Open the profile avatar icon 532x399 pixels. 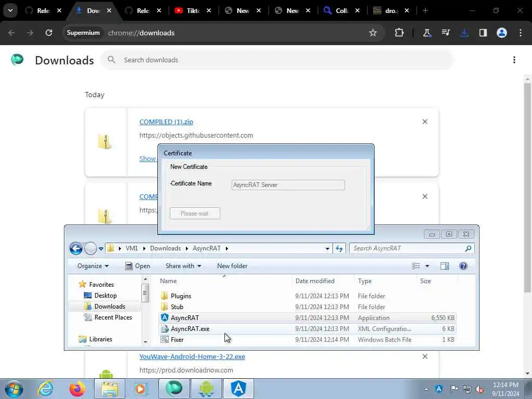(x=502, y=33)
